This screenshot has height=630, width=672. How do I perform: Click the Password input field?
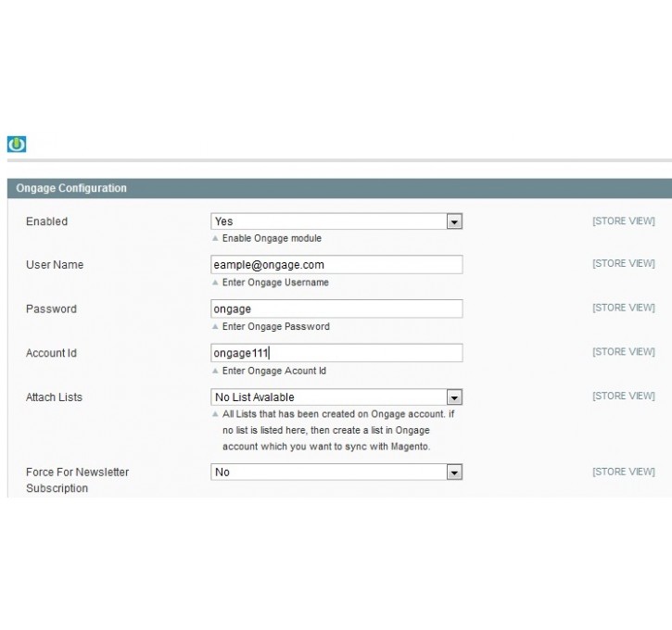point(336,309)
